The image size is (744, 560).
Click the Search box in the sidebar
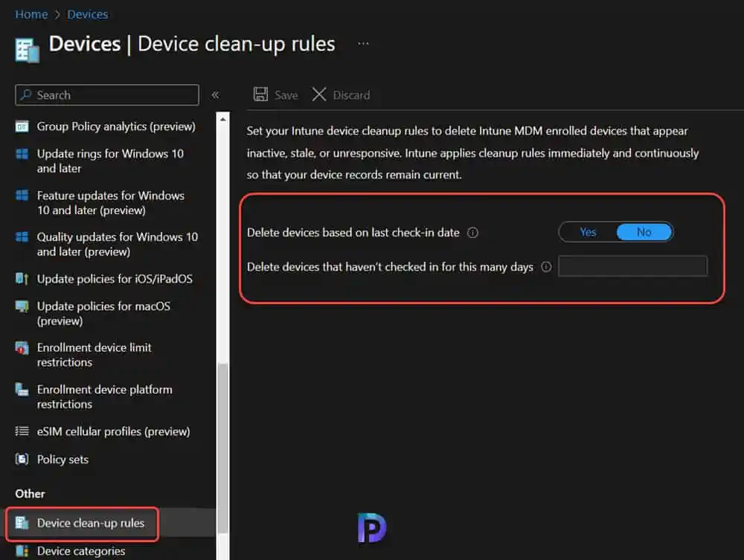point(106,95)
